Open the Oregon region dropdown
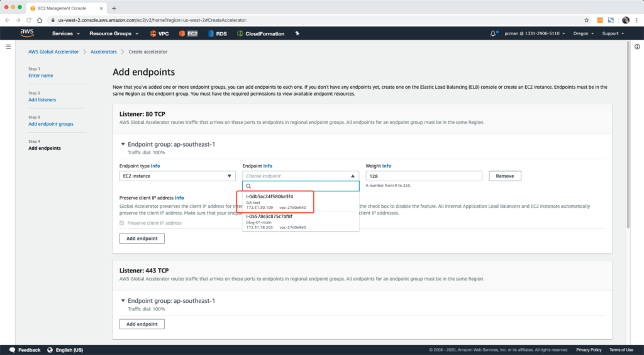The width and height of the screenshot is (644, 355). [x=583, y=33]
